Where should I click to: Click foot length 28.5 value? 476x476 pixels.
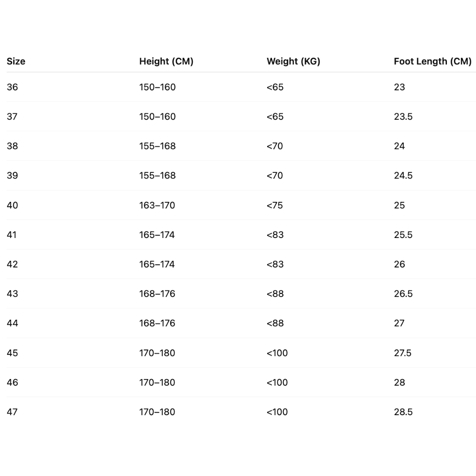click(403, 412)
